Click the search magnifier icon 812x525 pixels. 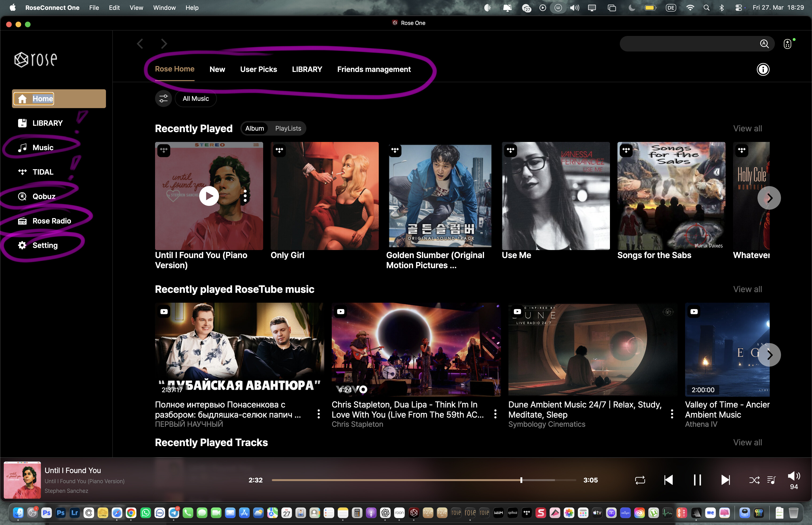pos(764,44)
